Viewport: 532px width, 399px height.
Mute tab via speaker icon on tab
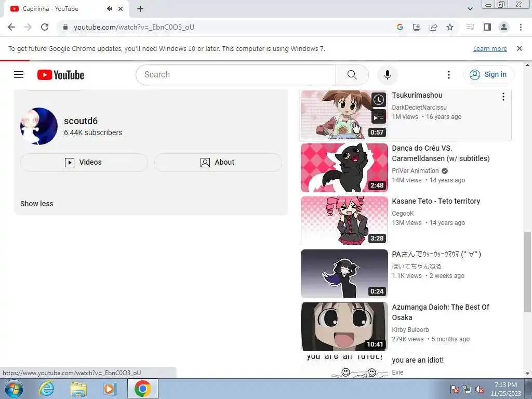109,9
